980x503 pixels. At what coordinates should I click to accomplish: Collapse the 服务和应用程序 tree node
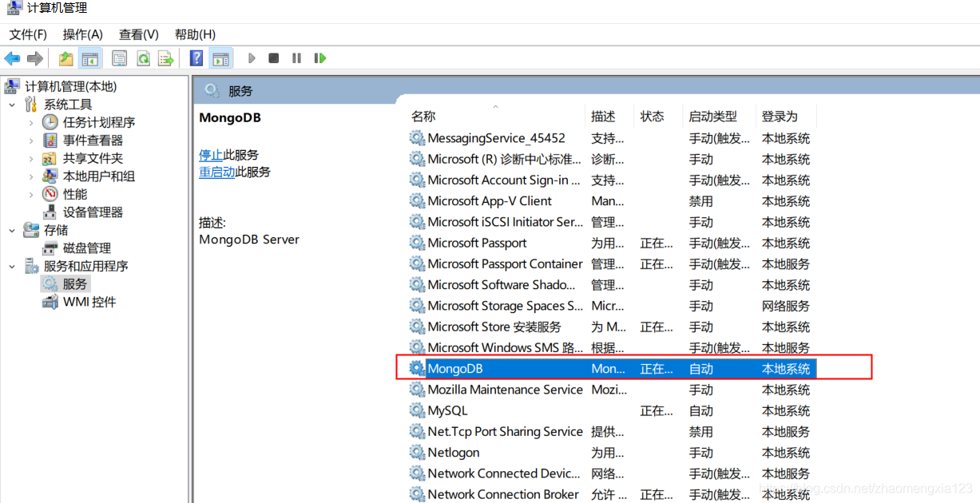tap(12, 266)
